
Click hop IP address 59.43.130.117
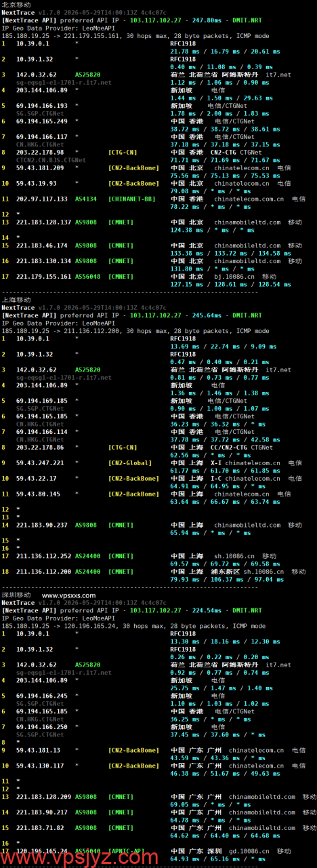[40, 766]
